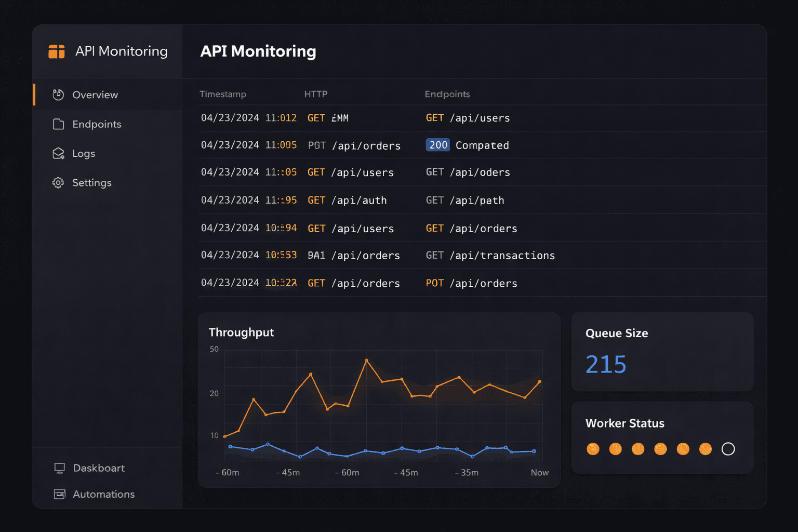The width and height of the screenshot is (798, 532).
Task: Open the Logs page from the sidebar
Action: [x=83, y=153]
